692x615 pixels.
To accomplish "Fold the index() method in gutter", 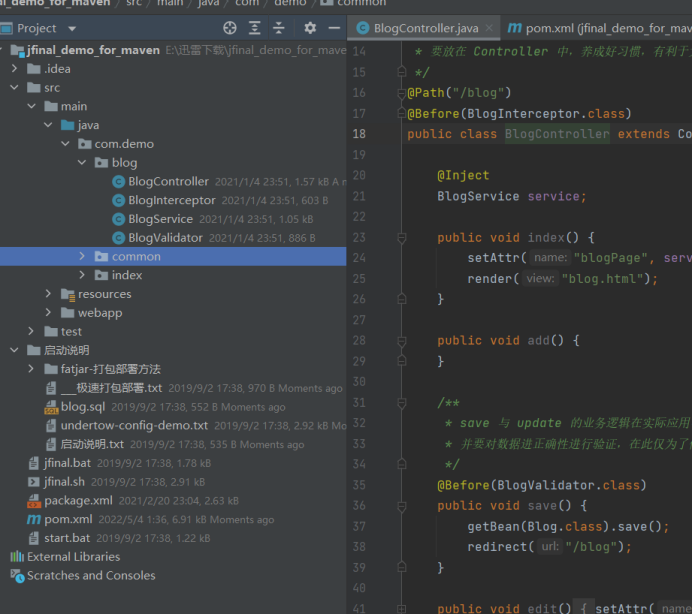I will [x=400, y=238].
